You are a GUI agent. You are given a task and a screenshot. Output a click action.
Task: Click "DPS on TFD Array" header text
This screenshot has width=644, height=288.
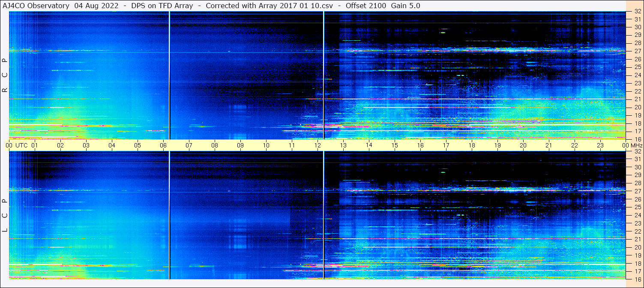coord(161,6)
